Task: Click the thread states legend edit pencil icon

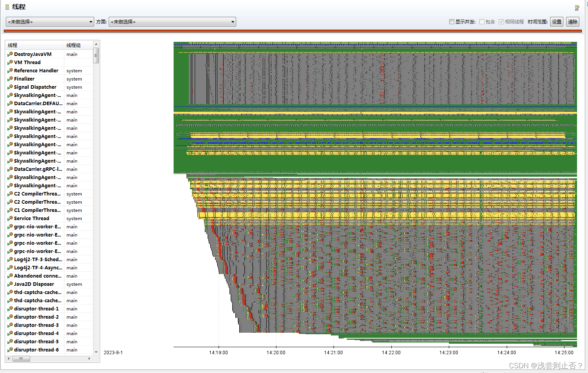Action: [577, 7]
